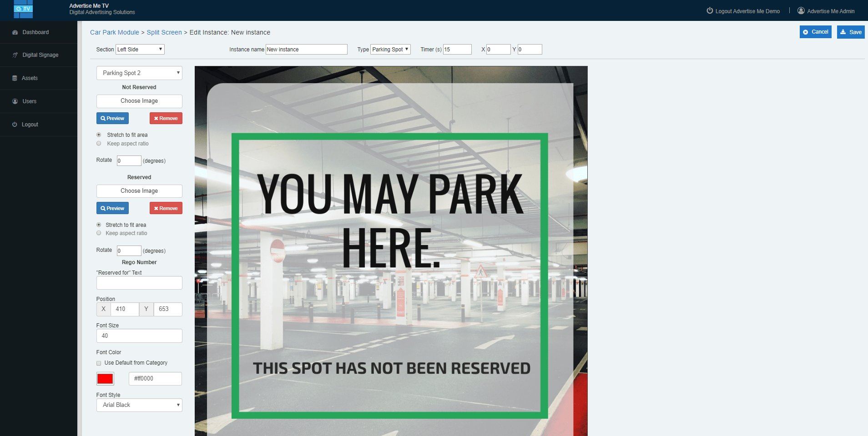Select Keep aspect ratio under Reserved

coord(99,233)
